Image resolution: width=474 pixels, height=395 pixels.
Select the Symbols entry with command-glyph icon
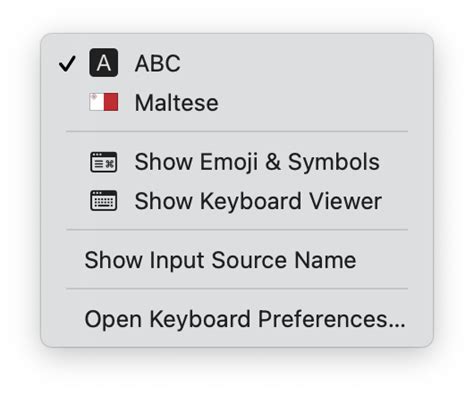[x=237, y=162]
